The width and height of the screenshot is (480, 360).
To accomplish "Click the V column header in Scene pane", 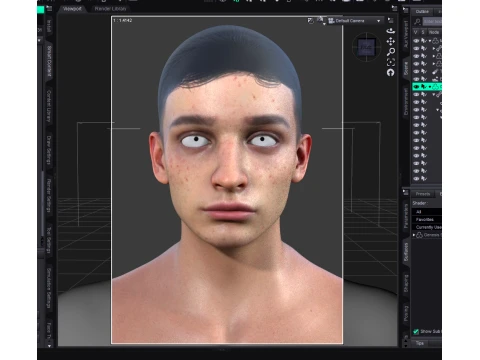I will pyautogui.click(x=416, y=32).
